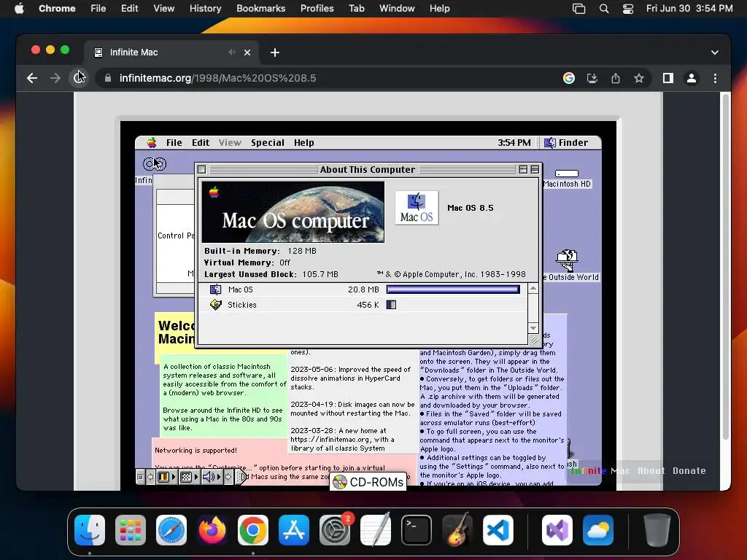Open Firefox from the Dock
Viewport: 747px width, 560px height.
click(x=212, y=530)
